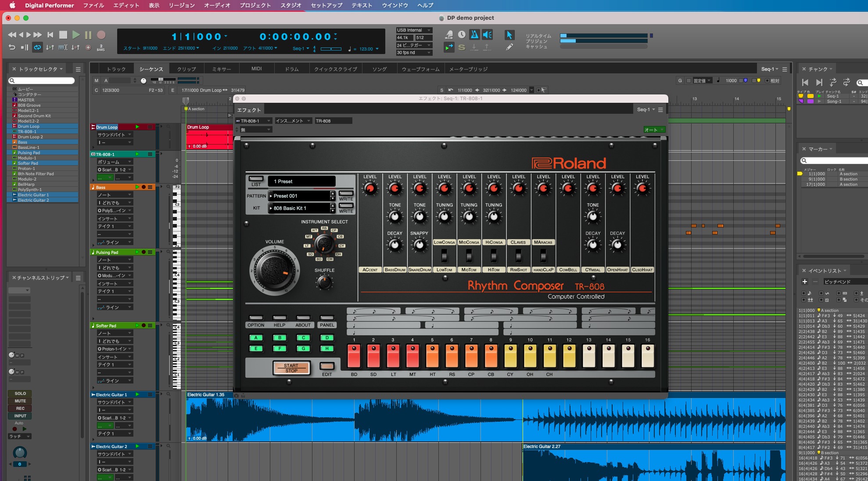Click the clock countoff icon
Screen dimensions: 868x481
(462, 34)
